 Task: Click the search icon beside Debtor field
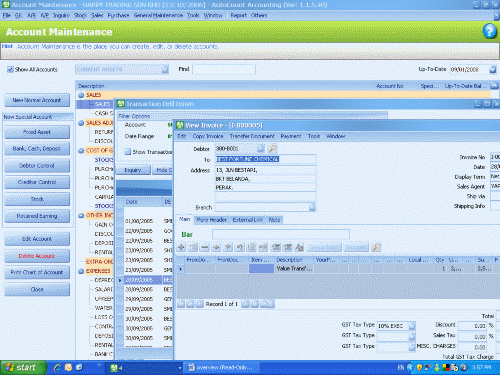[272, 149]
